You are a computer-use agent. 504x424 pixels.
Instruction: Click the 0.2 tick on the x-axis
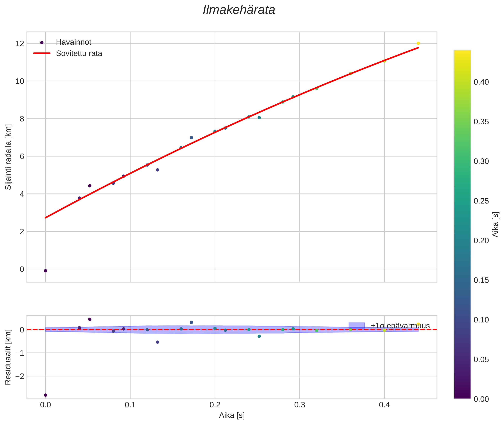[x=215, y=405]
